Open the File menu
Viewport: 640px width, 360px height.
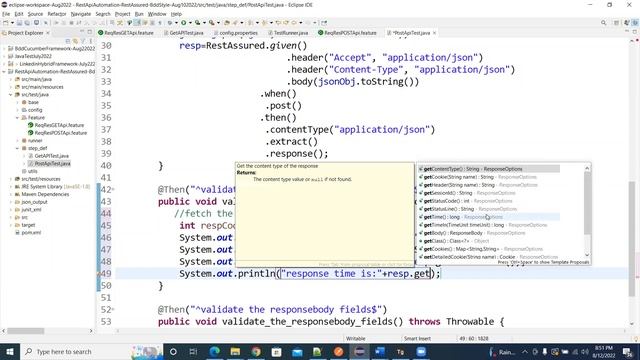click(x=6, y=14)
